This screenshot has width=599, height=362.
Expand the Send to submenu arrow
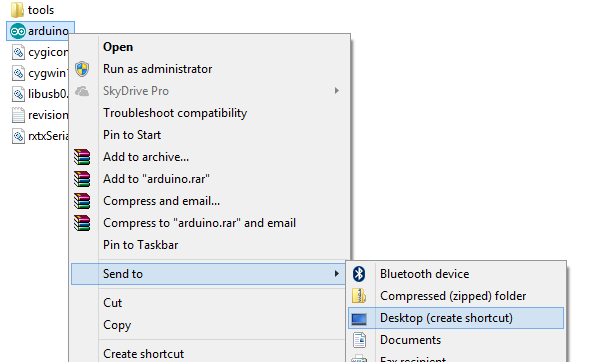click(x=337, y=274)
